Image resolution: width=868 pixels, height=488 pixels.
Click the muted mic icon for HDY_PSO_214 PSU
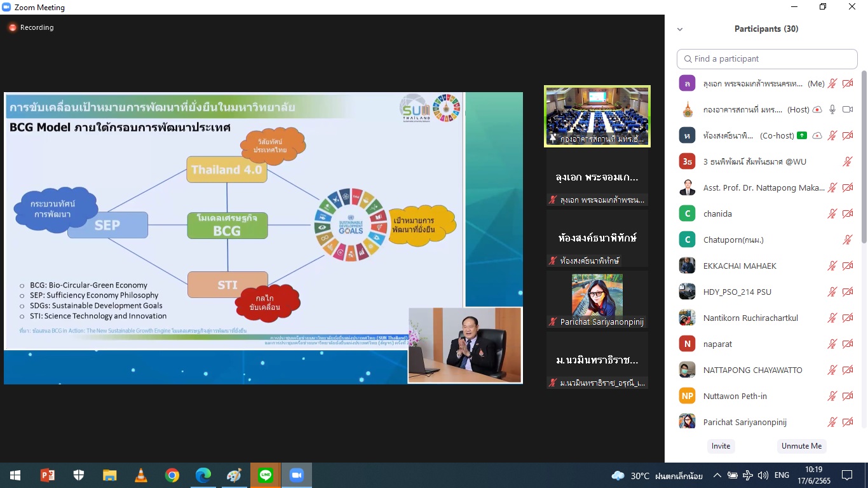(832, 292)
